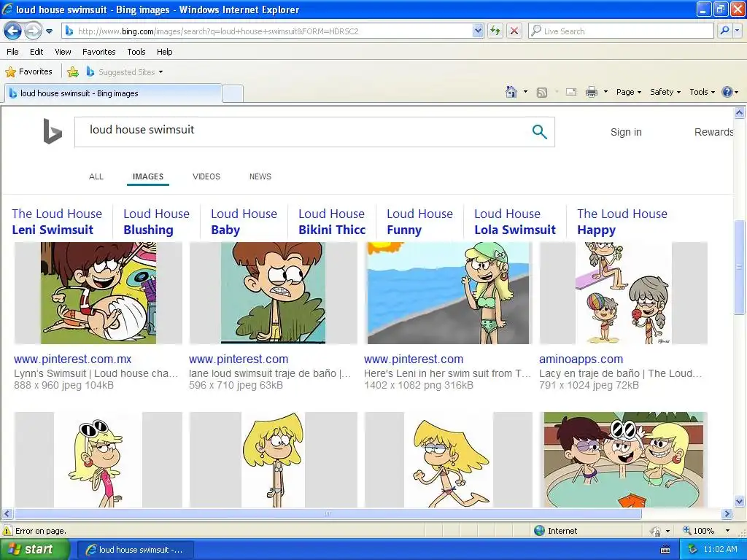Open a new blank tab

tap(233, 93)
